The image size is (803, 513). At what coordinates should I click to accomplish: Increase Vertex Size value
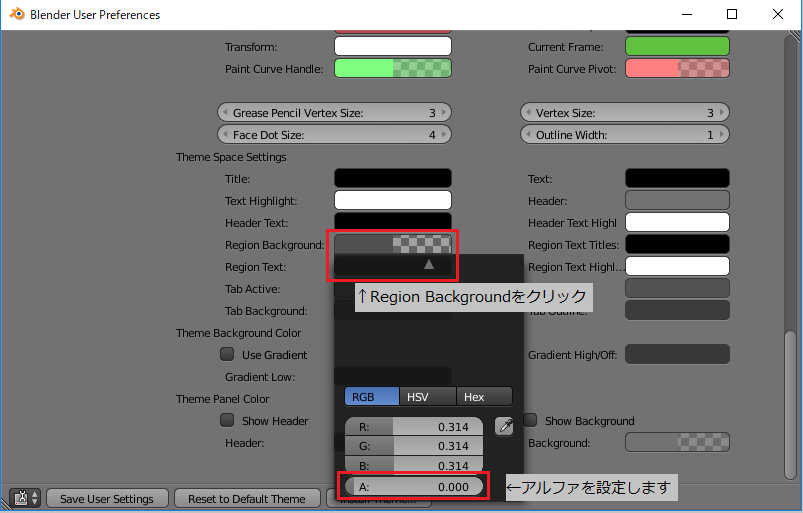coord(722,113)
